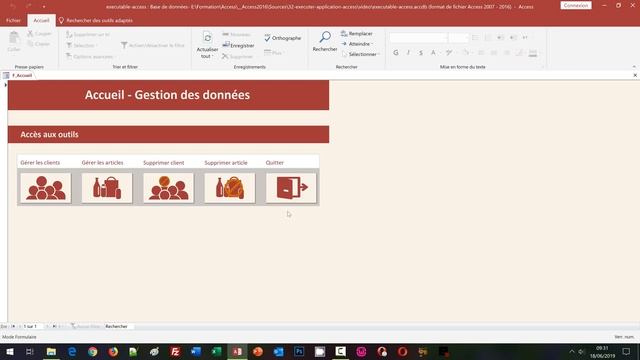Select the Accueil ribbon tab
This screenshot has height=360, width=640.
[41, 20]
